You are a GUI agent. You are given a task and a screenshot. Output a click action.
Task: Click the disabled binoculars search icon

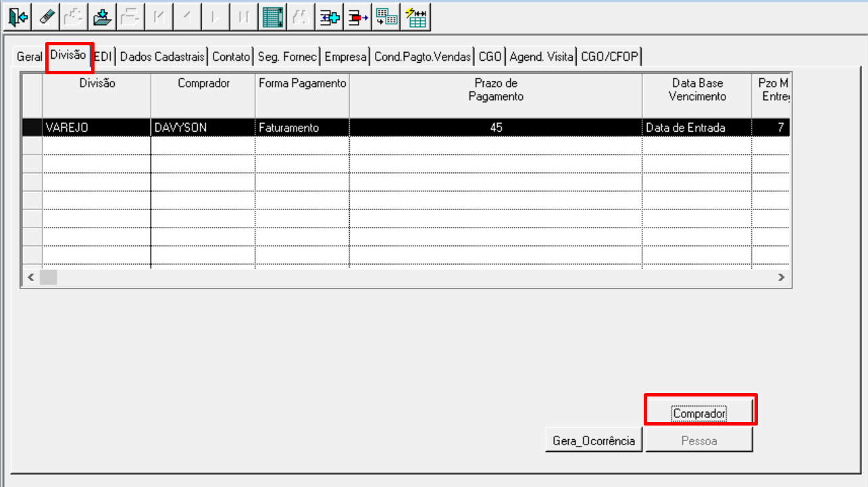pos(301,17)
